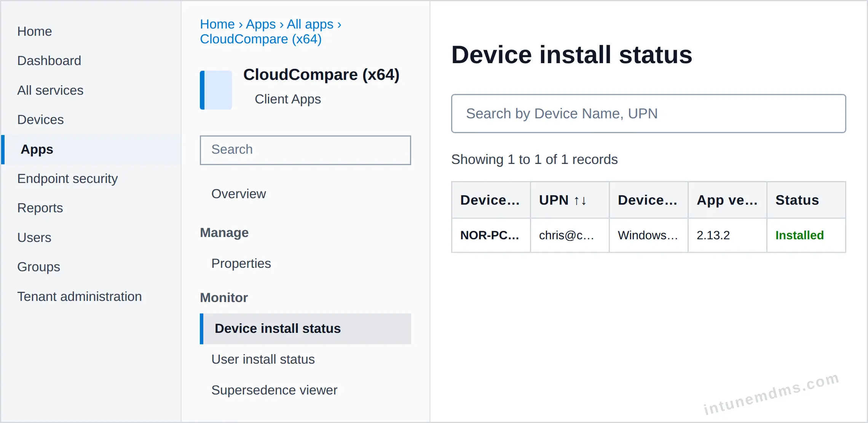Sort table by UPN column arrows
The height and width of the screenshot is (423, 868).
[580, 200]
